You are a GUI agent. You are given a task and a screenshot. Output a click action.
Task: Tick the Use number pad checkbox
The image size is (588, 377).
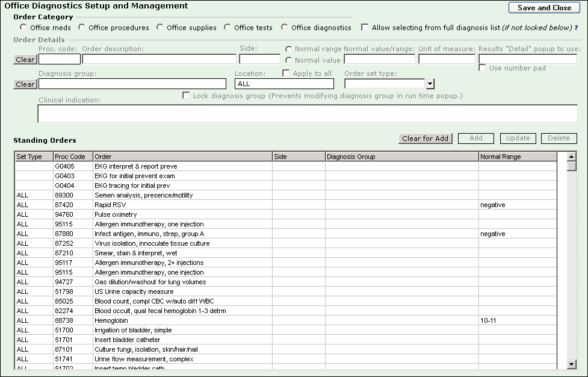click(x=482, y=68)
